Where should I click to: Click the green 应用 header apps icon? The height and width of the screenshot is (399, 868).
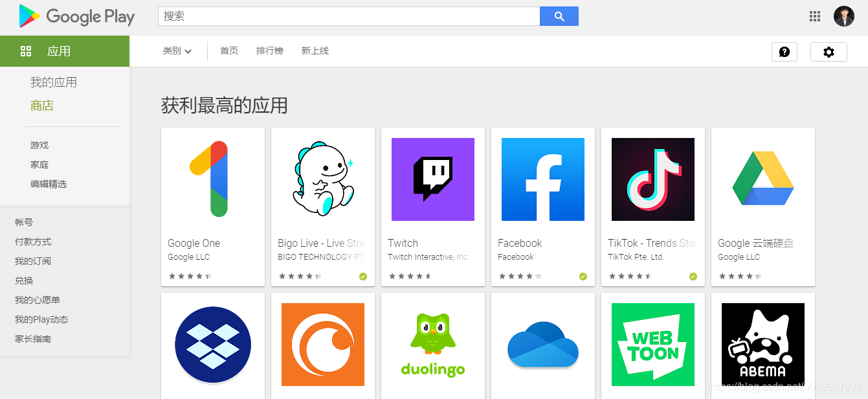(26, 51)
